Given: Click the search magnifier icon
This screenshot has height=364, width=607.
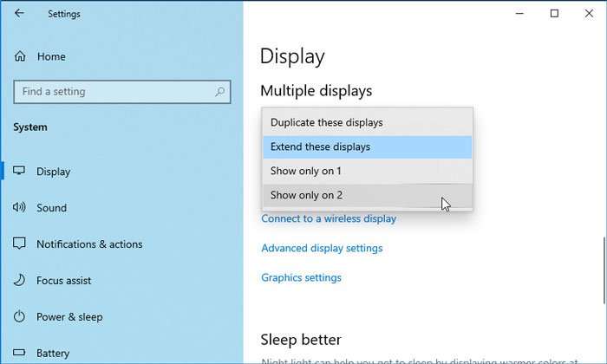Looking at the screenshot, I should [220, 92].
